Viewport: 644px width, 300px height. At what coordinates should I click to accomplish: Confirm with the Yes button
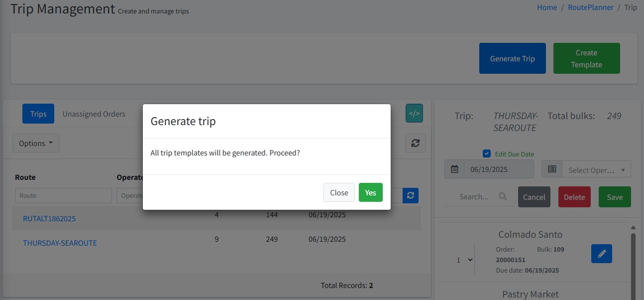tap(370, 193)
